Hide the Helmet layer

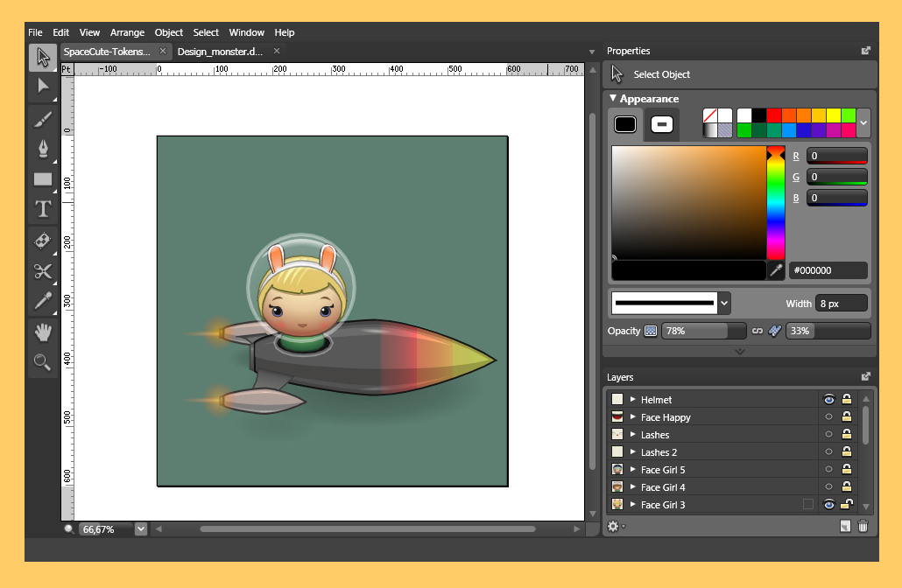pyautogui.click(x=828, y=399)
